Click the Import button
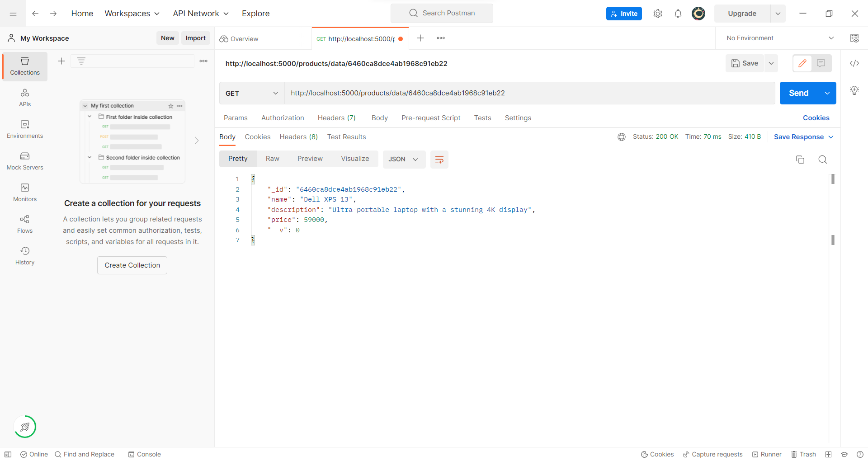Image resolution: width=868 pixels, height=461 pixels. [x=195, y=38]
